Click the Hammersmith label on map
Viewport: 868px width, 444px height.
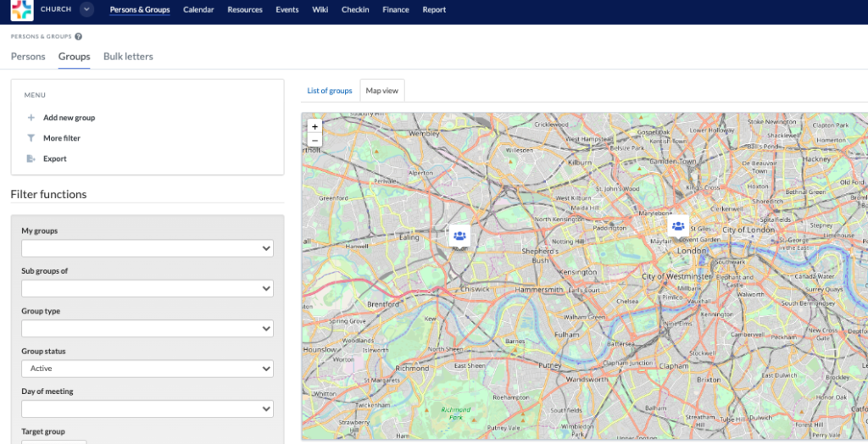click(538, 290)
